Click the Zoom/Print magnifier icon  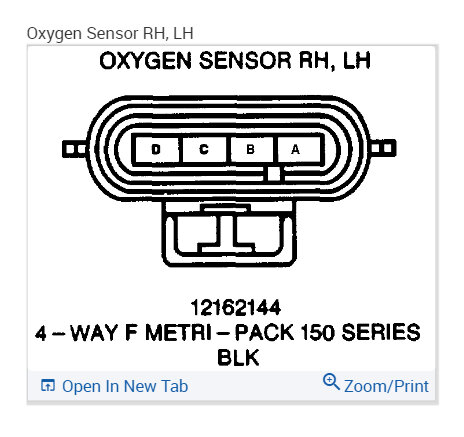coord(331,381)
